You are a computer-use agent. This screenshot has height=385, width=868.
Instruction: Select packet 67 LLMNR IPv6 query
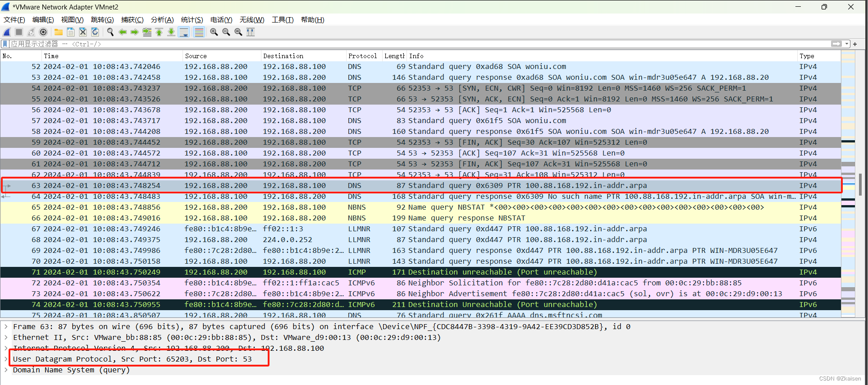pyautogui.click(x=421, y=229)
